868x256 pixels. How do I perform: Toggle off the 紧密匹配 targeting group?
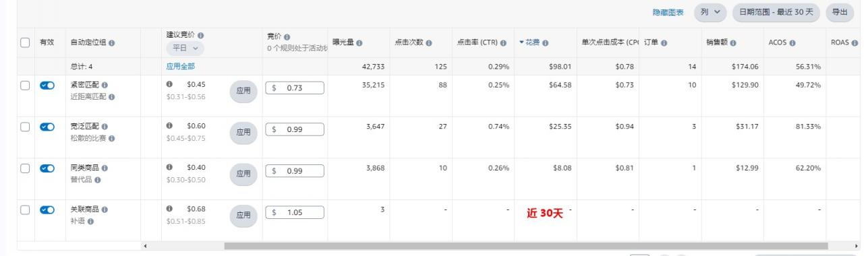[47, 85]
